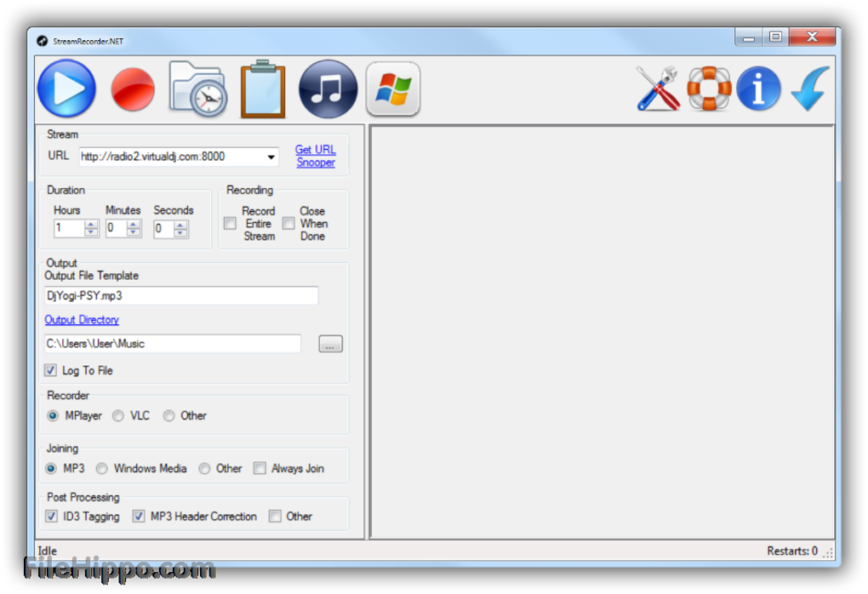Decrease the Seconds value with down arrow
The height and width of the screenshot is (594, 868).
(180, 232)
